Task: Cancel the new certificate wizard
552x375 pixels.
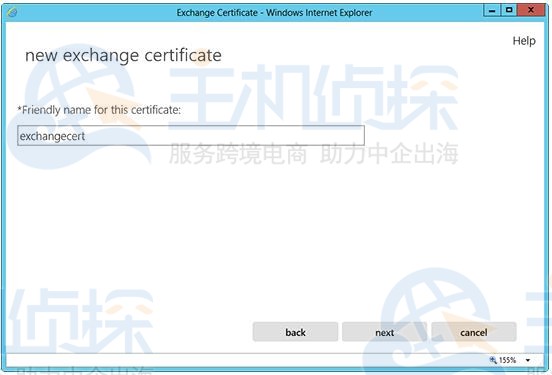Action: tap(473, 332)
